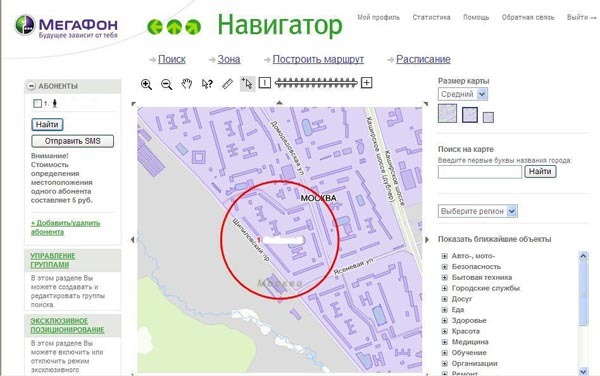Click the object list scrollbar thumb
Screen dimensions: 600x376
(x=583, y=293)
